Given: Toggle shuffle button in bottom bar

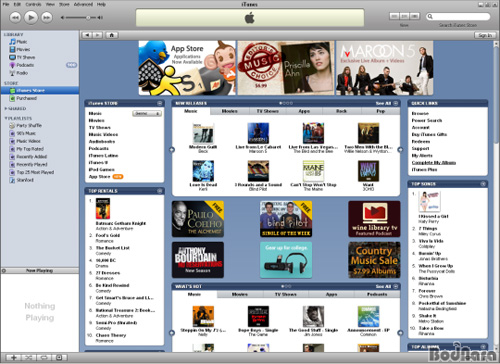Looking at the screenshot, I should 29,358.
